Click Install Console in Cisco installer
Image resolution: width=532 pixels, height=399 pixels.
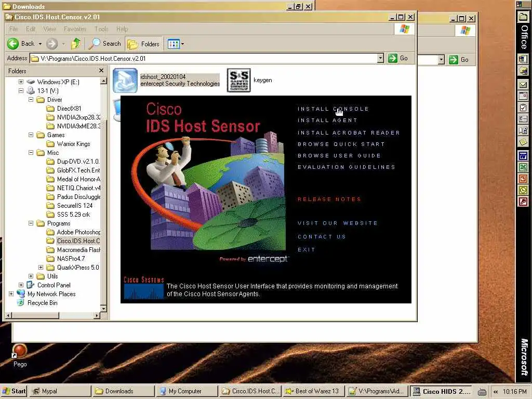(x=333, y=109)
